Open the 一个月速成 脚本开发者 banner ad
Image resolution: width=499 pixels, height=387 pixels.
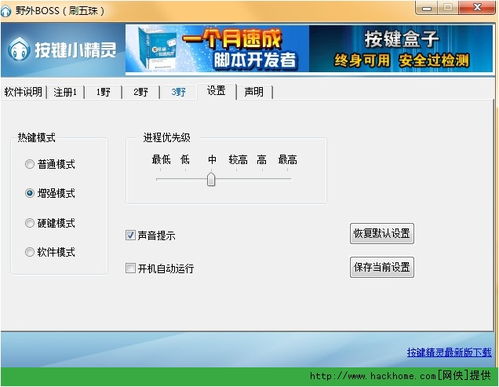(217, 49)
